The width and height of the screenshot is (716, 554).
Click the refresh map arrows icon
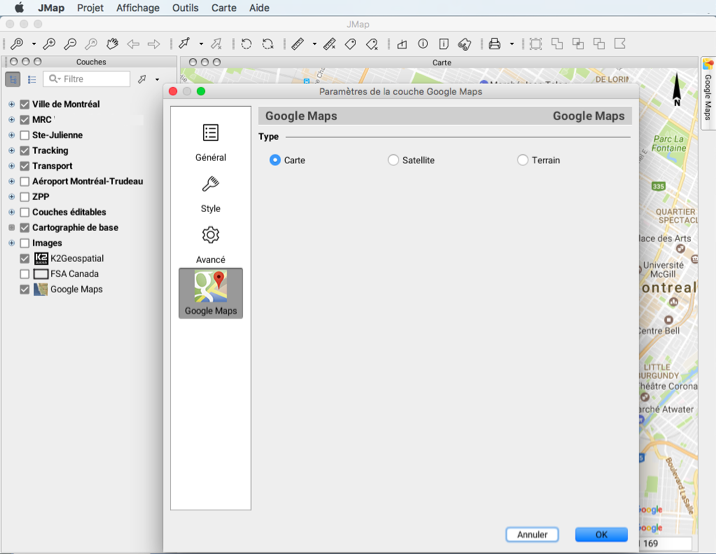tap(268, 44)
